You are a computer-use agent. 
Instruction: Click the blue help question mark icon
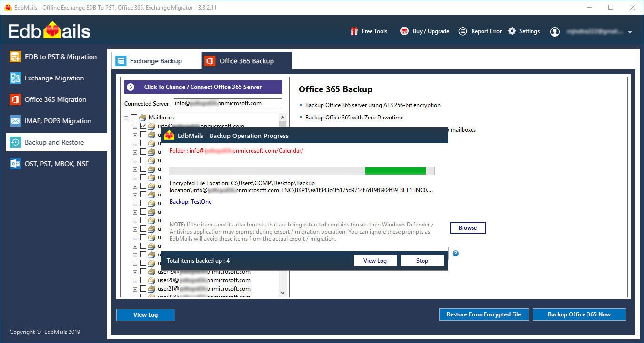(455, 254)
